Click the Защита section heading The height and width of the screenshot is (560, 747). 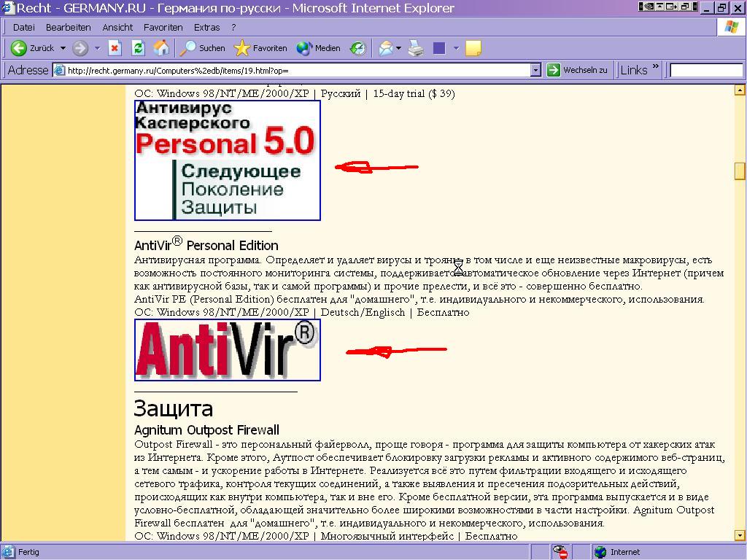click(173, 408)
